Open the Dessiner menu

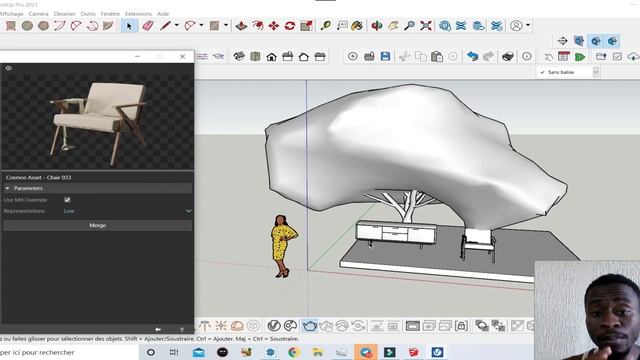pyautogui.click(x=64, y=14)
